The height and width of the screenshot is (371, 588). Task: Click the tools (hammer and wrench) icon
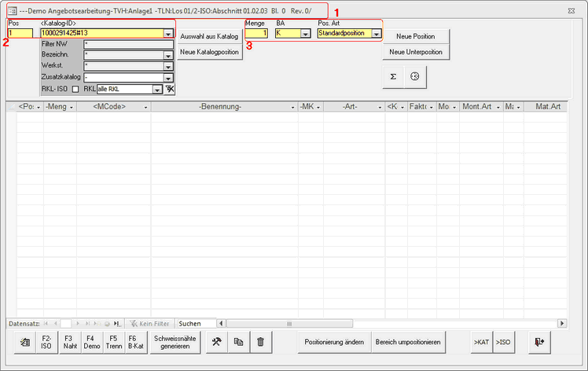[218, 342]
